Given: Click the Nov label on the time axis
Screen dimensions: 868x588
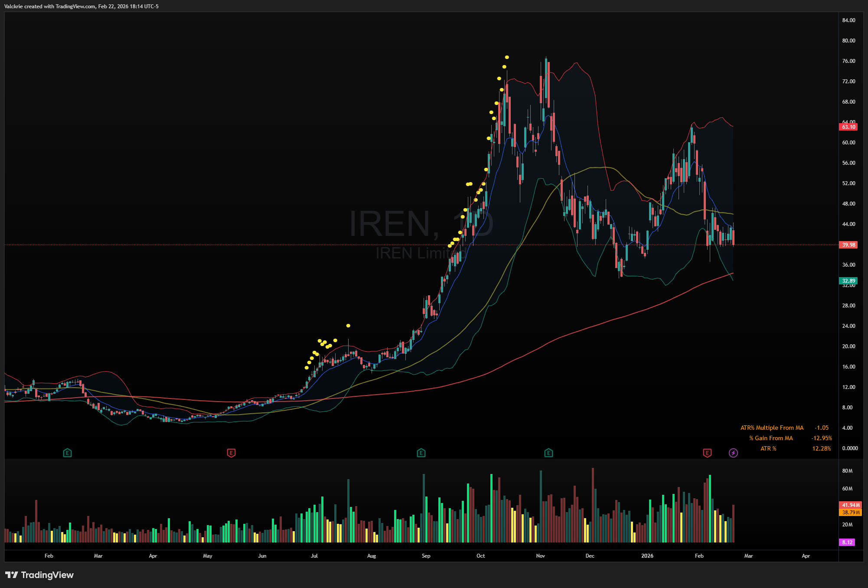Looking at the screenshot, I should click(540, 556).
